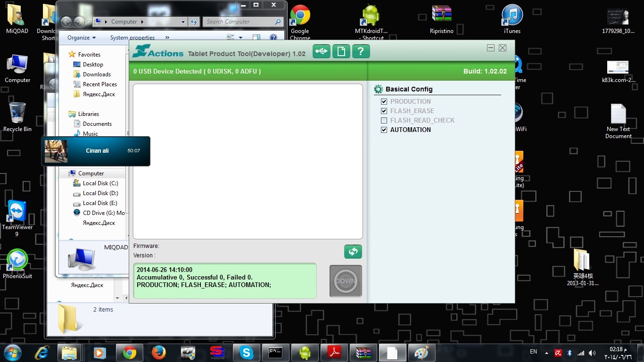The height and width of the screenshot is (362, 644).
Task: Toggle the FLASH_READ_CHECK checkbox
Action: coord(384,120)
